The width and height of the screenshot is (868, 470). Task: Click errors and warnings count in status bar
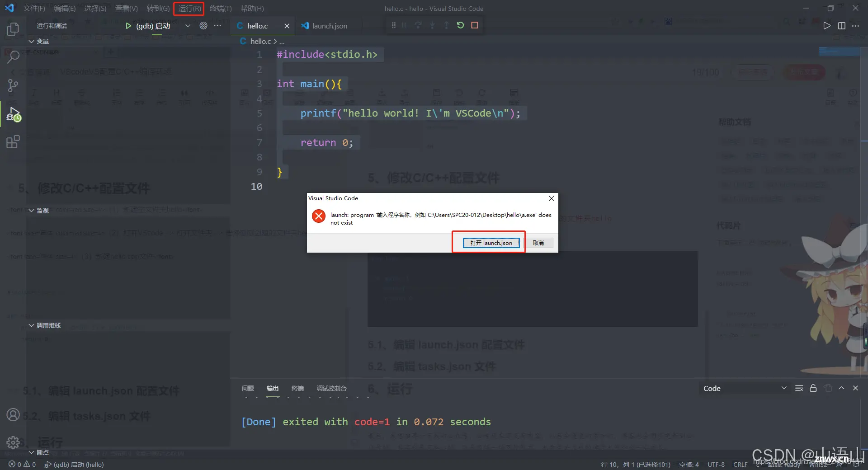click(22, 465)
